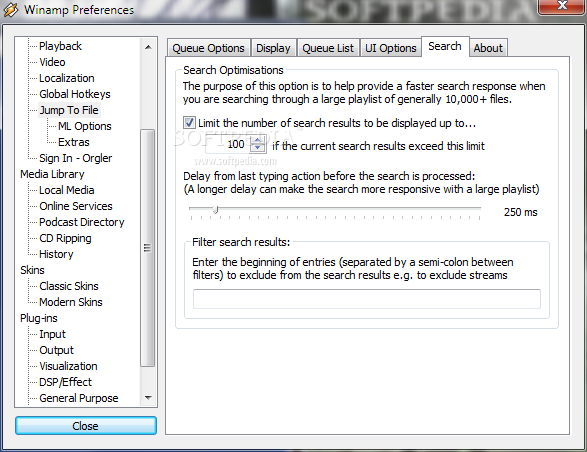Image resolution: width=587 pixels, height=452 pixels.
Task: Switch to the Display tab
Action: [x=273, y=48]
